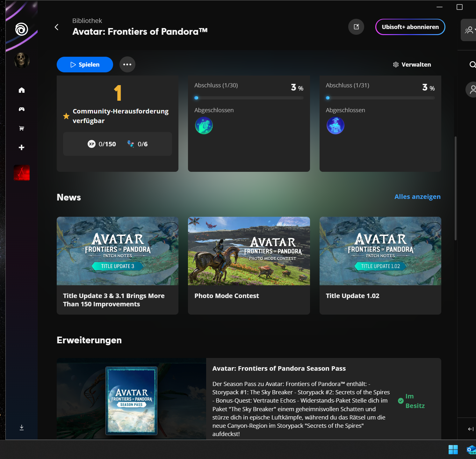Open the Friends panel on the right

tap(468, 30)
